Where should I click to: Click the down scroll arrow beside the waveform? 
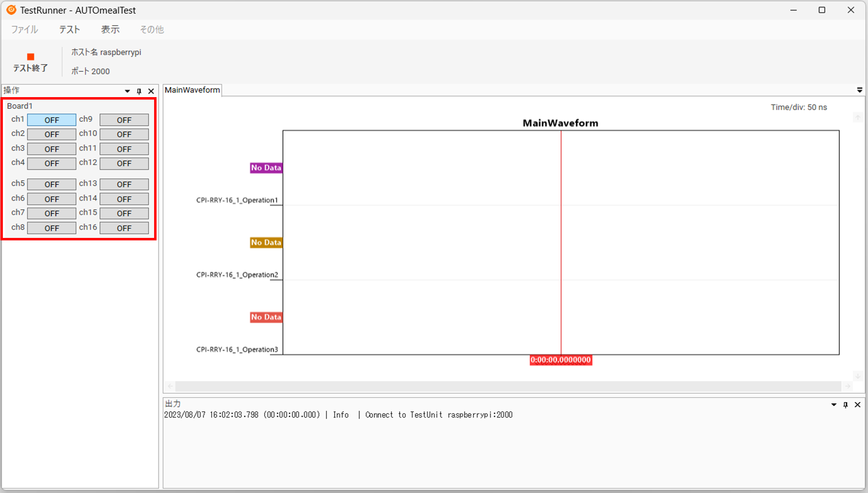[859, 376]
